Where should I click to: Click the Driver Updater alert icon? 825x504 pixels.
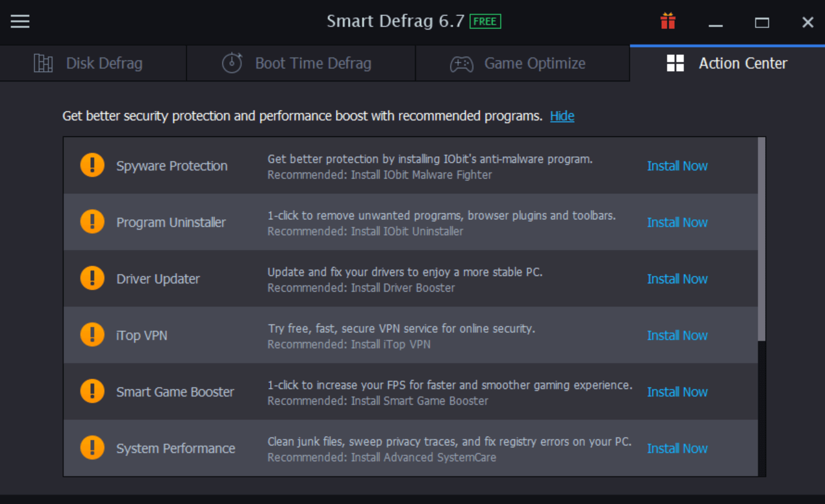coord(92,278)
